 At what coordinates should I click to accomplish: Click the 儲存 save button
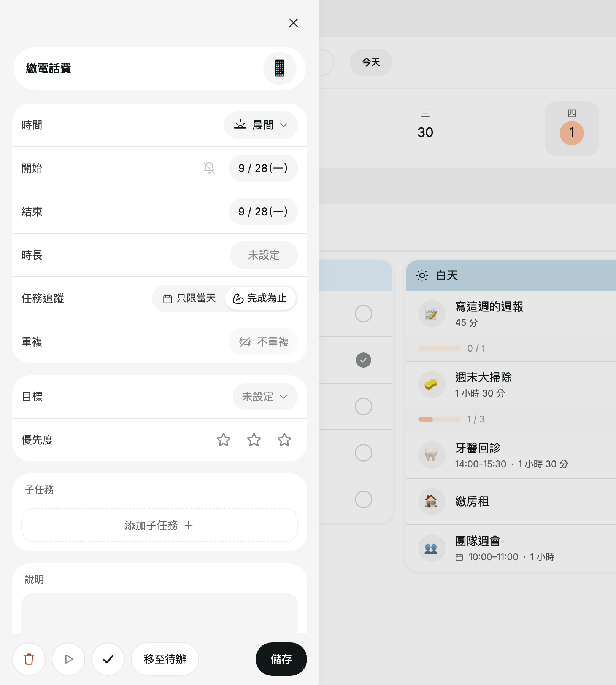click(281, 659)
